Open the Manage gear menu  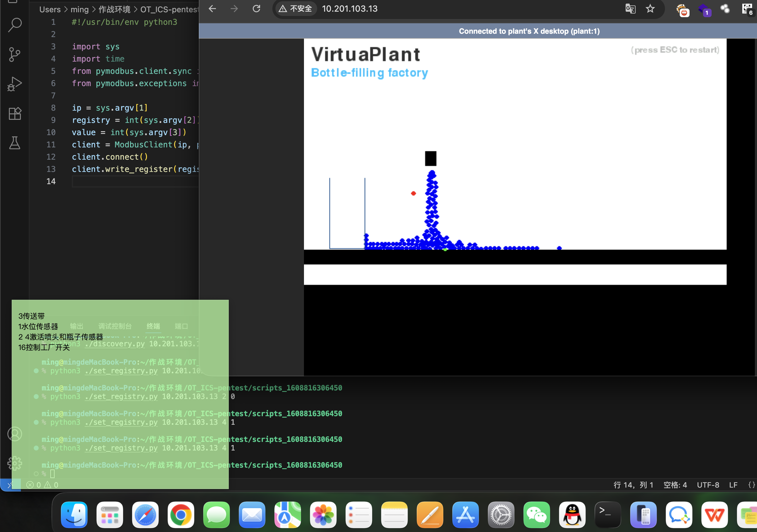(x=14, y=463)
